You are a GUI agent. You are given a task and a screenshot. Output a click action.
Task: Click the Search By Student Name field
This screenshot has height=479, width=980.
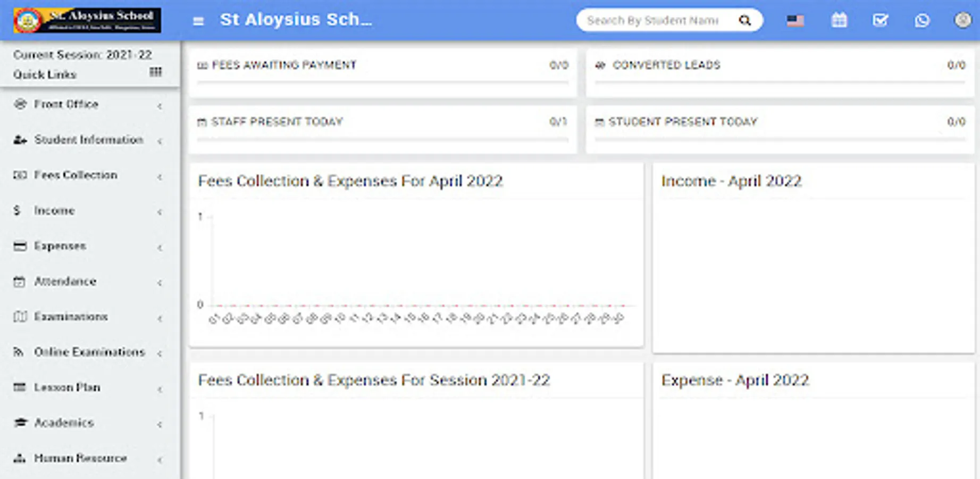653,21
